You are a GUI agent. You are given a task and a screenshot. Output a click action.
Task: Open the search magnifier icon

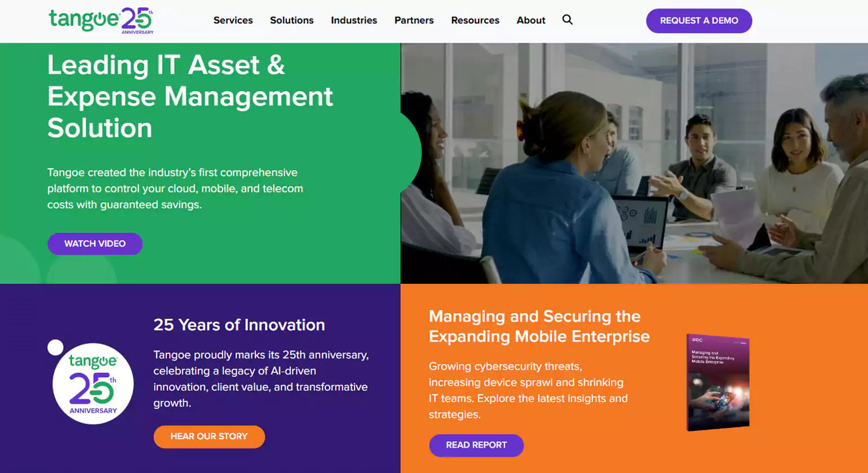(568, 20)
